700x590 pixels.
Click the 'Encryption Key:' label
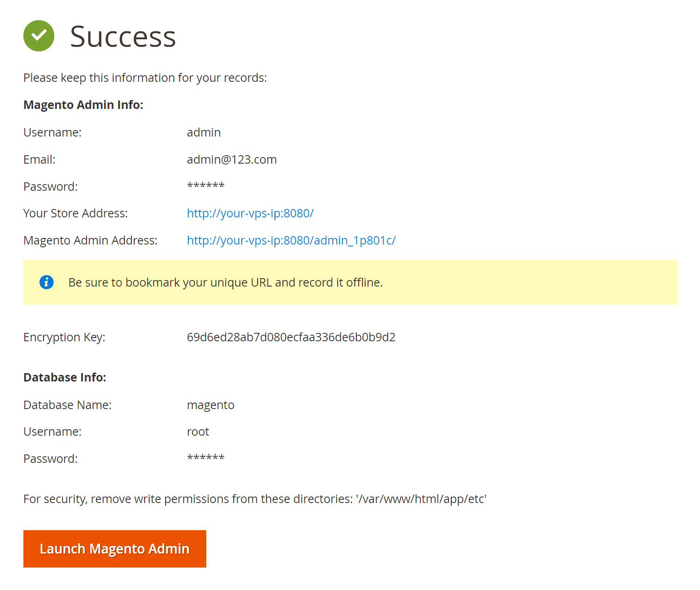click(x=64, y=338)
